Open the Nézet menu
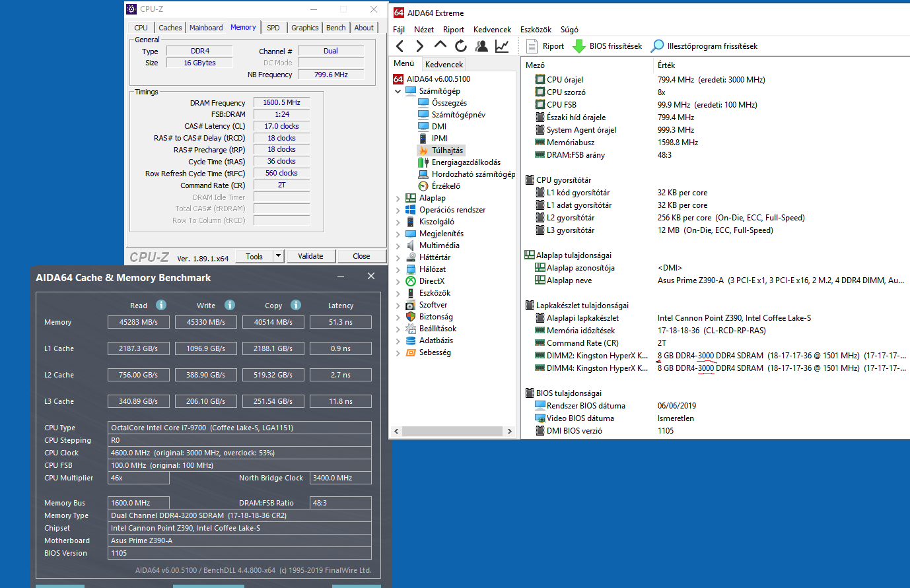This screenshot has height=588, width=910. point(424,30)
